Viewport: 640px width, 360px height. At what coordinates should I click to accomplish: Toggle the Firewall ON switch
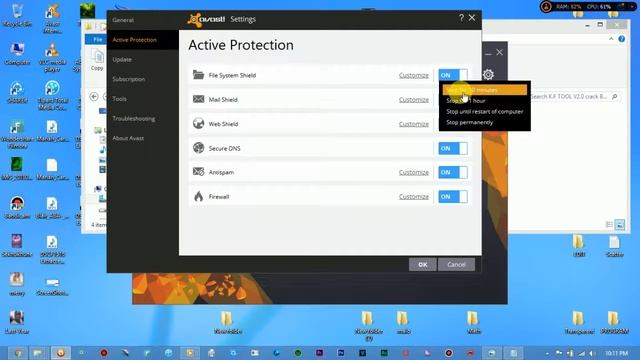(453, 196)
